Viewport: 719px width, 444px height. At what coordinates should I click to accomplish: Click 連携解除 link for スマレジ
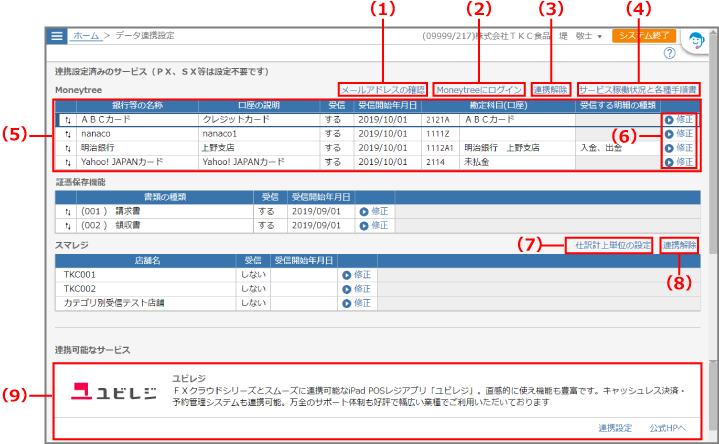point(679,245)
